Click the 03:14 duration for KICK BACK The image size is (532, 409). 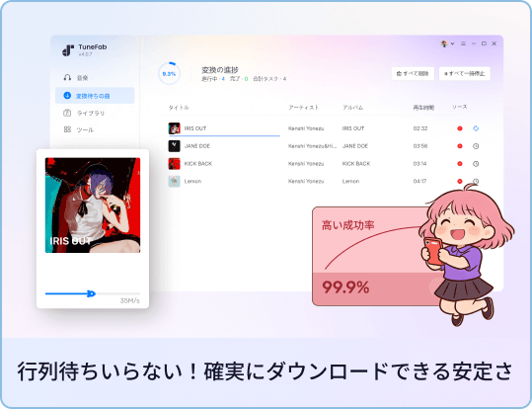419,164
